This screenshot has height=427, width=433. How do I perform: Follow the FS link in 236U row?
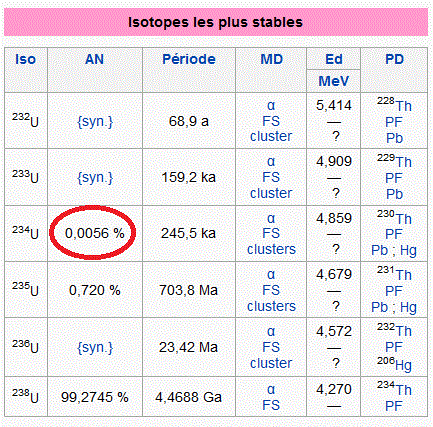(x=271, y=347)
